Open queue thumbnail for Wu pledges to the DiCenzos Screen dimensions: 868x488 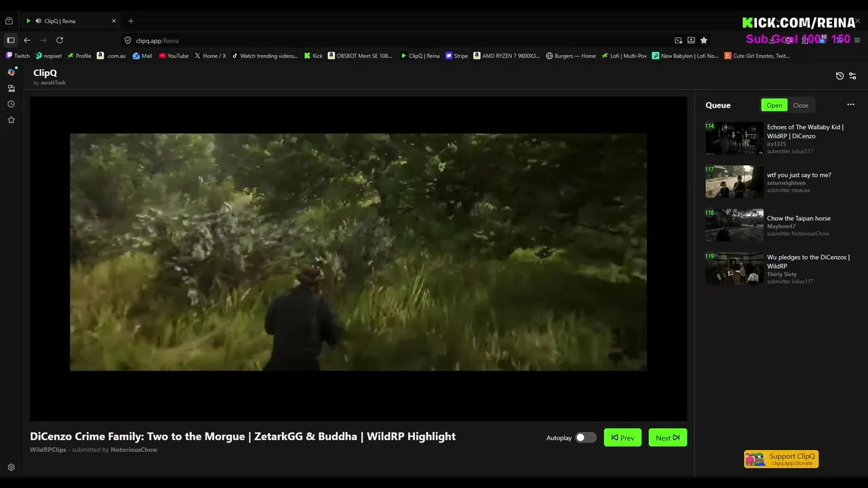point(734,268)
